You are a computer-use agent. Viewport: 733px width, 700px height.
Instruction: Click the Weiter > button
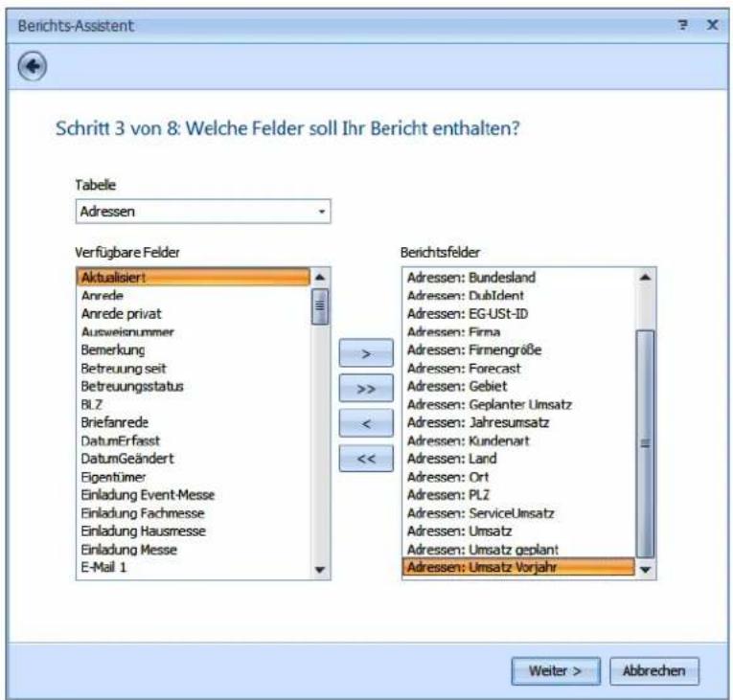click(x=556, y=671)
